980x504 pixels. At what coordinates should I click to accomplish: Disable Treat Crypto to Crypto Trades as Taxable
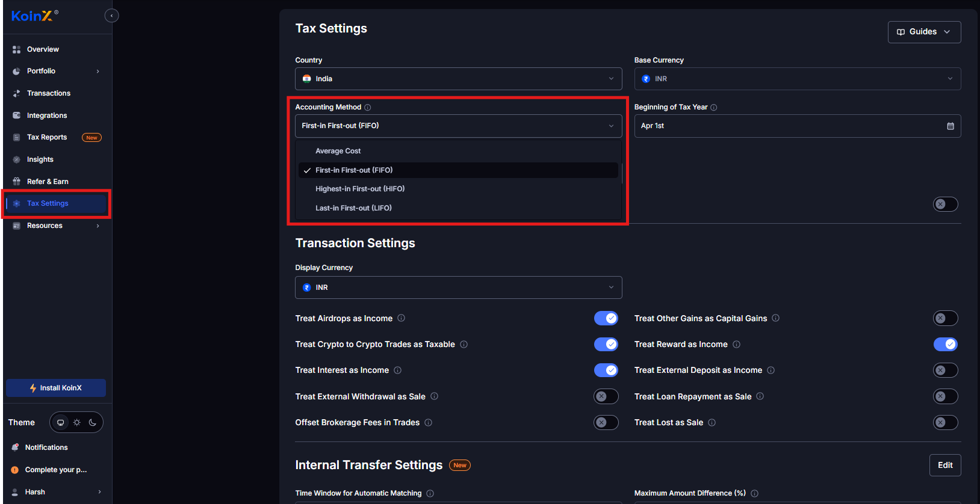[x=606, y=344]
